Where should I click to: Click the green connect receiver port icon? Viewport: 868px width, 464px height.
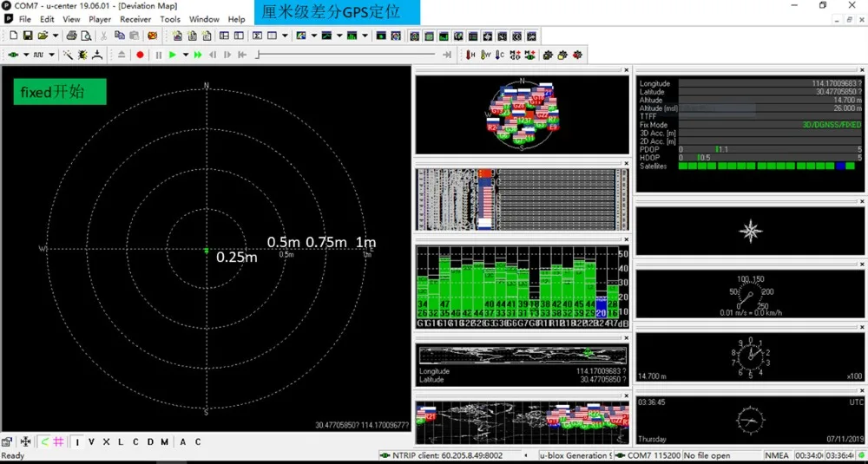pyautogui.click(x=12, y=55)
